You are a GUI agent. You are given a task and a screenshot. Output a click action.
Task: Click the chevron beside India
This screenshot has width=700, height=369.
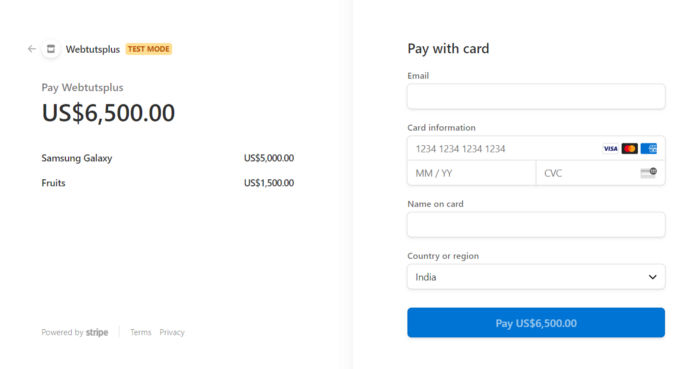[x=652, y=277]
